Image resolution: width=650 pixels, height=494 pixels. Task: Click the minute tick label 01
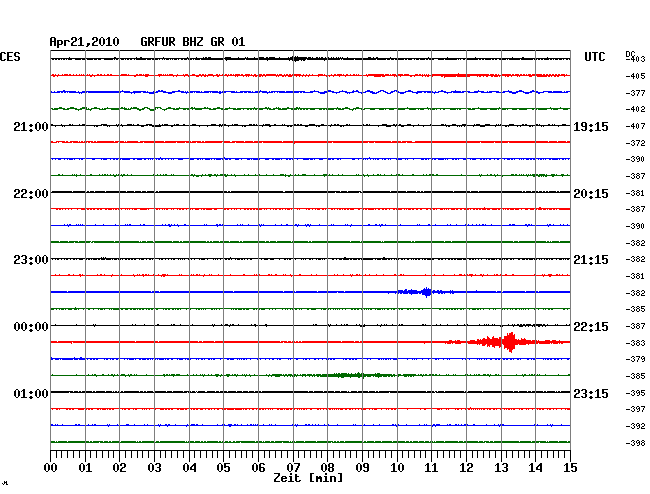85,467
